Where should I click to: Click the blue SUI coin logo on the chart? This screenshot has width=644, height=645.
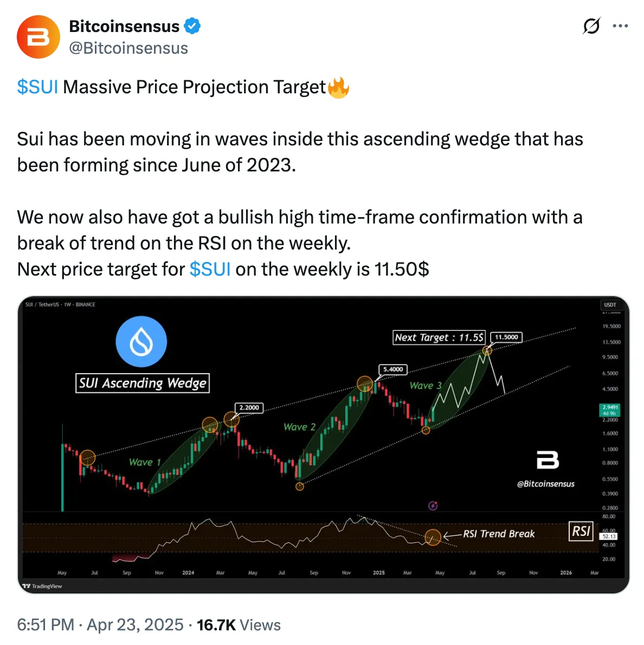[141, 341]
